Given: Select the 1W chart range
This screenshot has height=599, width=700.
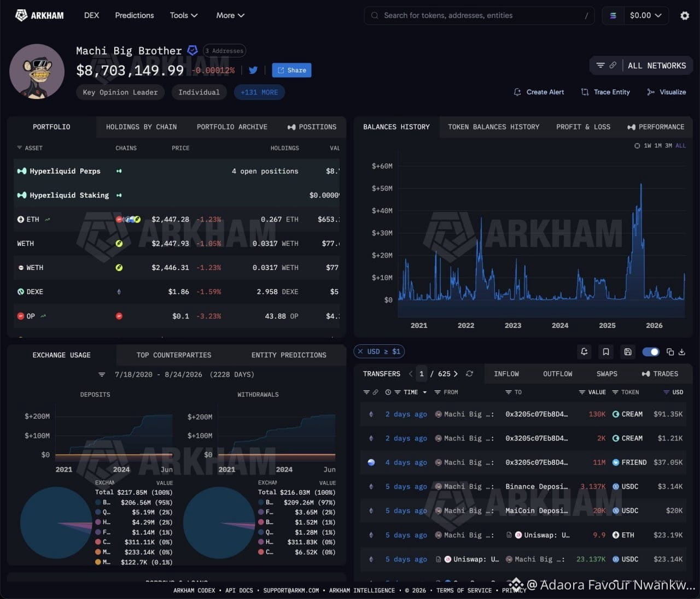Looking at the screenshot, I should click(647, 146).
